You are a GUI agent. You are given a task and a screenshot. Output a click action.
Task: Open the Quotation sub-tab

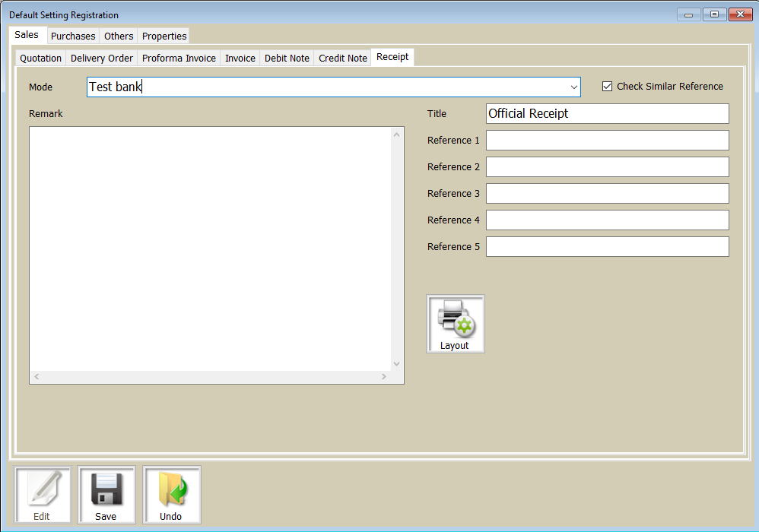pos(40,58)
